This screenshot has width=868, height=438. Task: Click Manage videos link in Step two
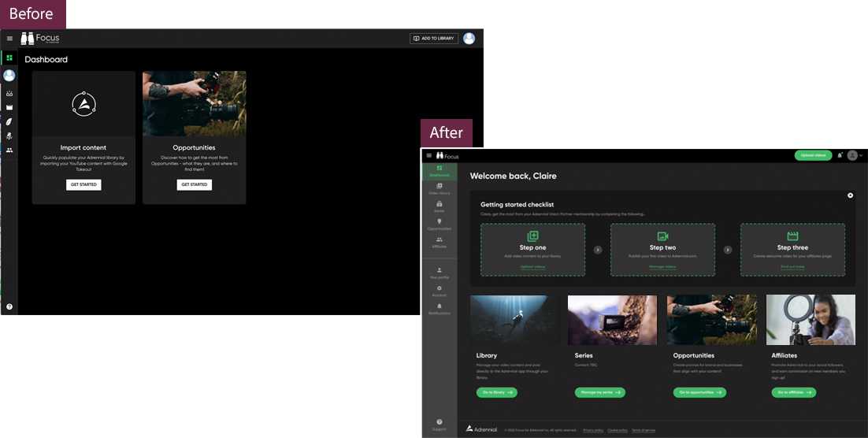[662, 267]
